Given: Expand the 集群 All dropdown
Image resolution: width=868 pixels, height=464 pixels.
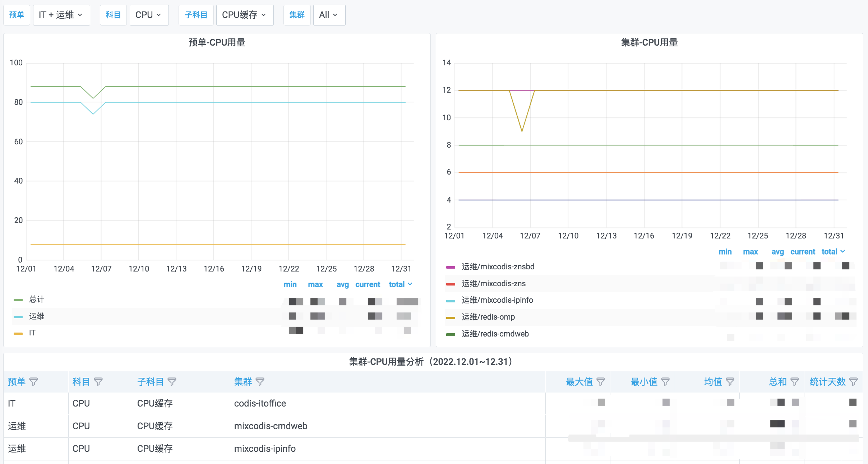Looking at the screenshot, I should pyautogui.click(x=329, y=15).
